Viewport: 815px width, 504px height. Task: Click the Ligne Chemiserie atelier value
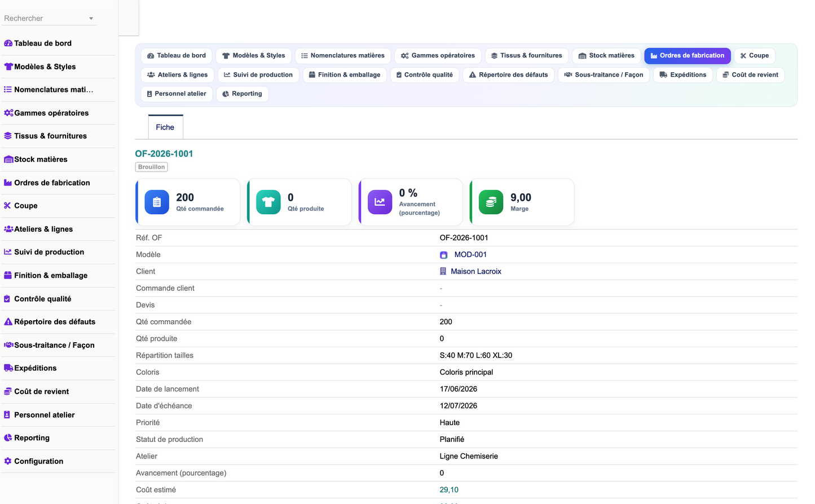(469, 456)
